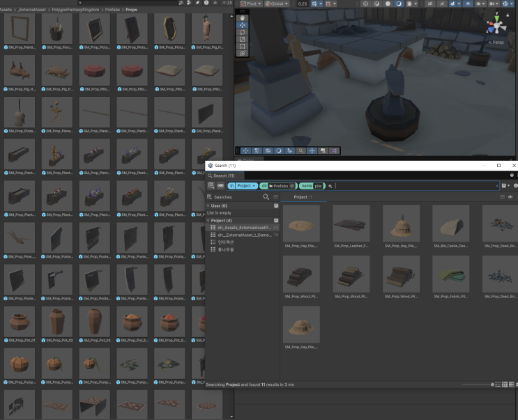Toggle the moon icon in bottom overlay
Image resolution: width=518 pixels, height=420 pixels.
point(279,150)
